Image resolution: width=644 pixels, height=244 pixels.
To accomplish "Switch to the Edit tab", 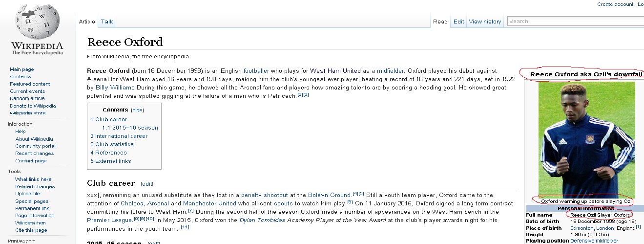I will pos(458,22).
